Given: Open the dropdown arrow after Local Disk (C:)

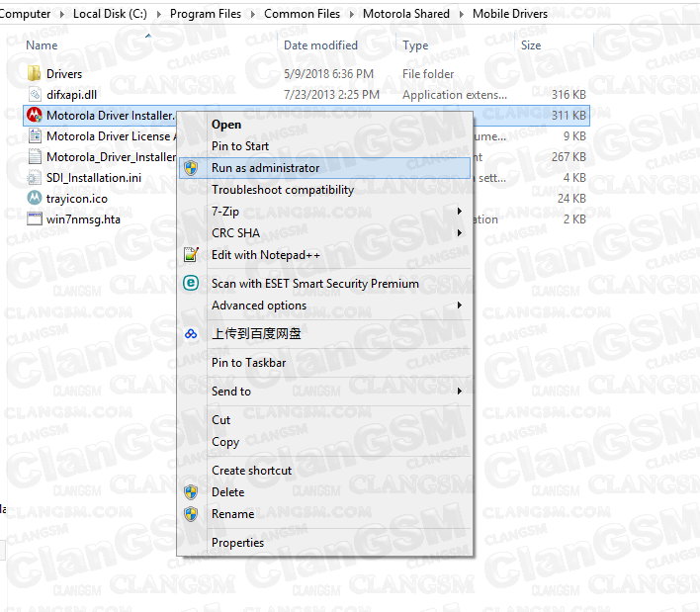Looking at the screenshot, I should [158, 14].
